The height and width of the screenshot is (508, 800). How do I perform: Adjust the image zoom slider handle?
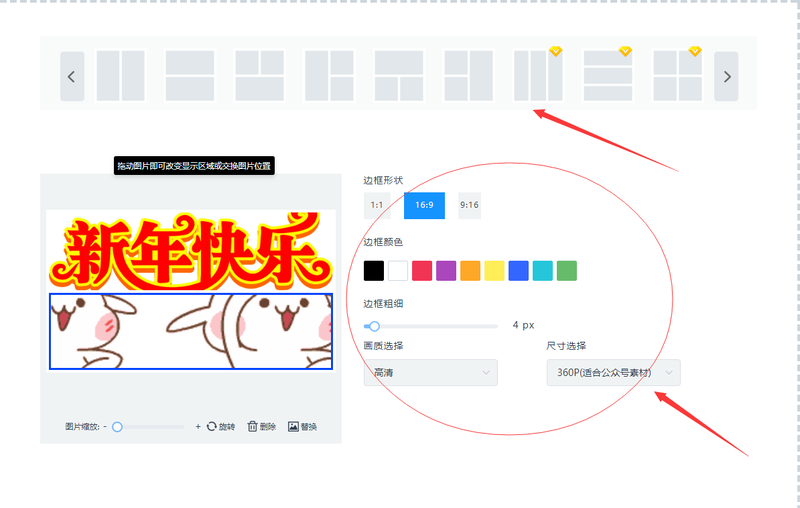point(117,427)
